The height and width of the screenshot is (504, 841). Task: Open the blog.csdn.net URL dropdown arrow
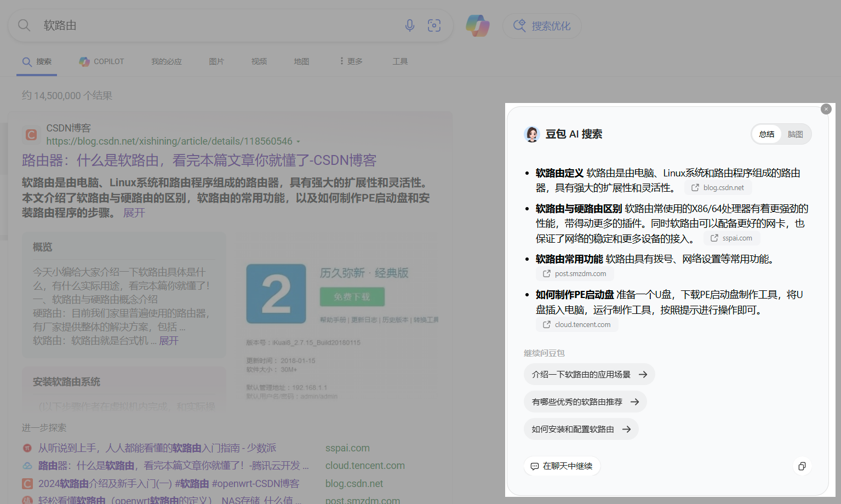point(299,142)
